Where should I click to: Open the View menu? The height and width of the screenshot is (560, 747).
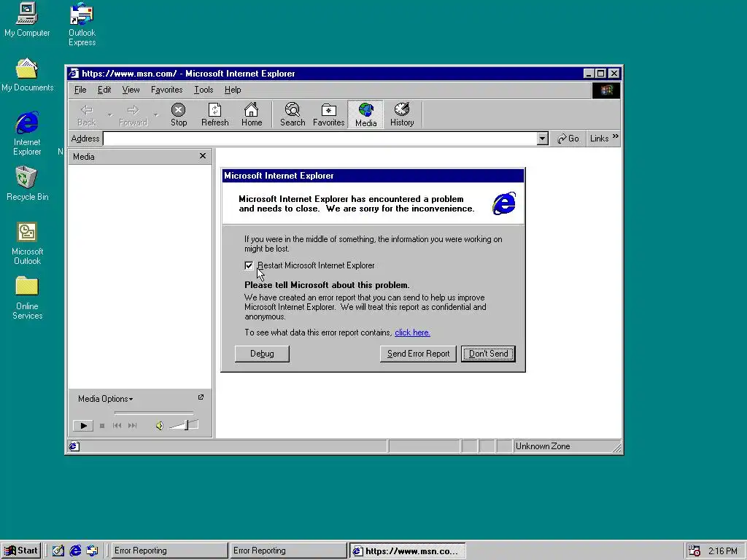[131, 90]
